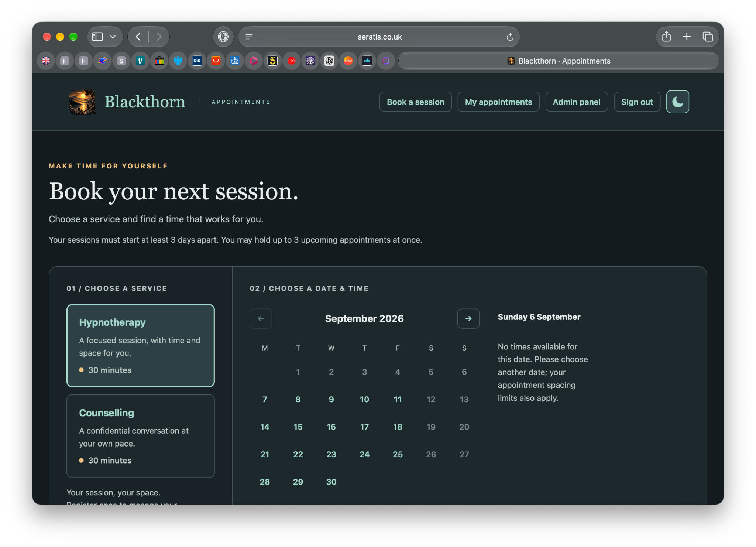This screenshot has width=756, height=547.
Task: Reload the seratis.co.uk page
Action: pos(510,37)
